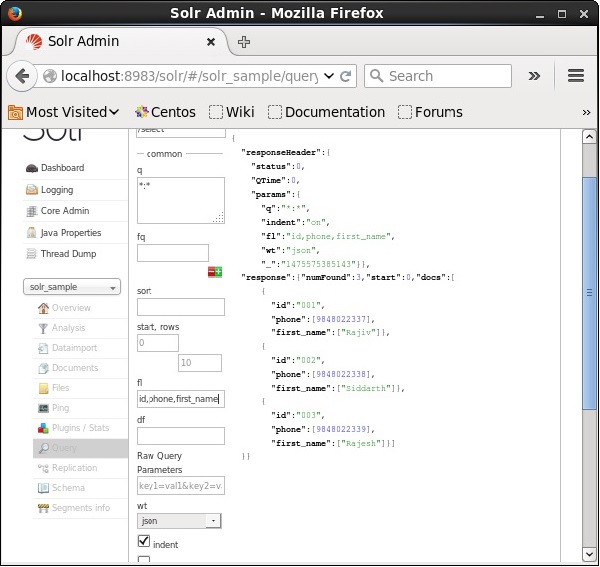The height and width of the screenshot is (567, 600).
Task: Switch to the Solr Admin tab
Action: click(x=112, y=42)
